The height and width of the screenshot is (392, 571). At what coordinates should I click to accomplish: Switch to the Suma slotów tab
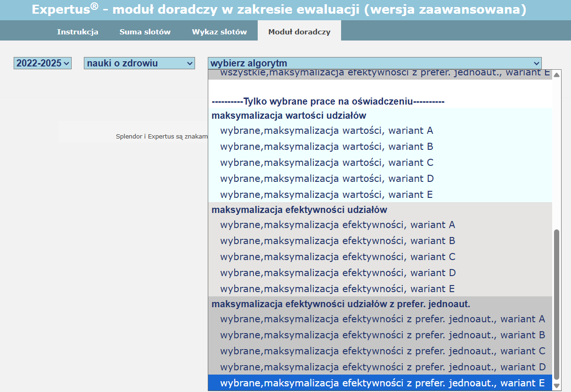click(145, 32)
